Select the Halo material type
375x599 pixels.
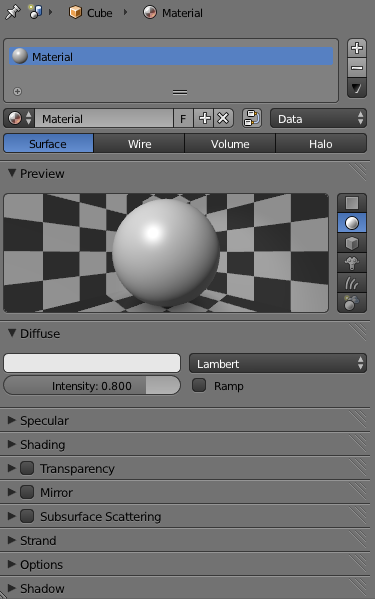[x=321, y=144]
